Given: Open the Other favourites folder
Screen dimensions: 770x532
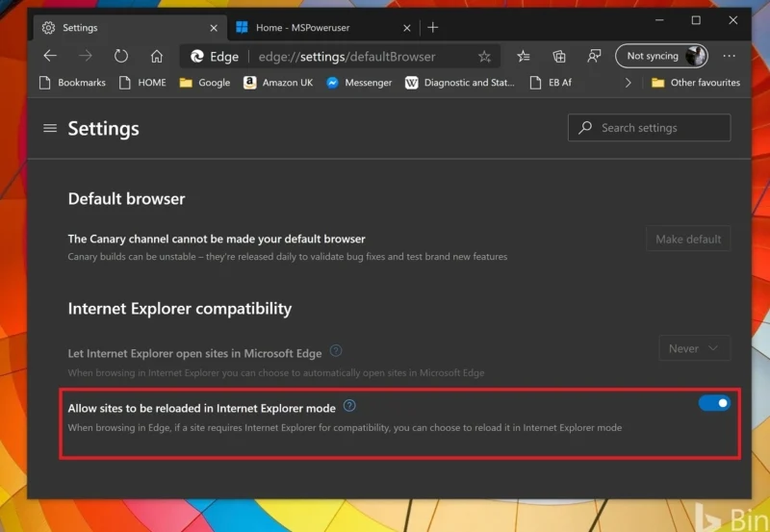Looking at the screenshot, I should click(695, 83).
